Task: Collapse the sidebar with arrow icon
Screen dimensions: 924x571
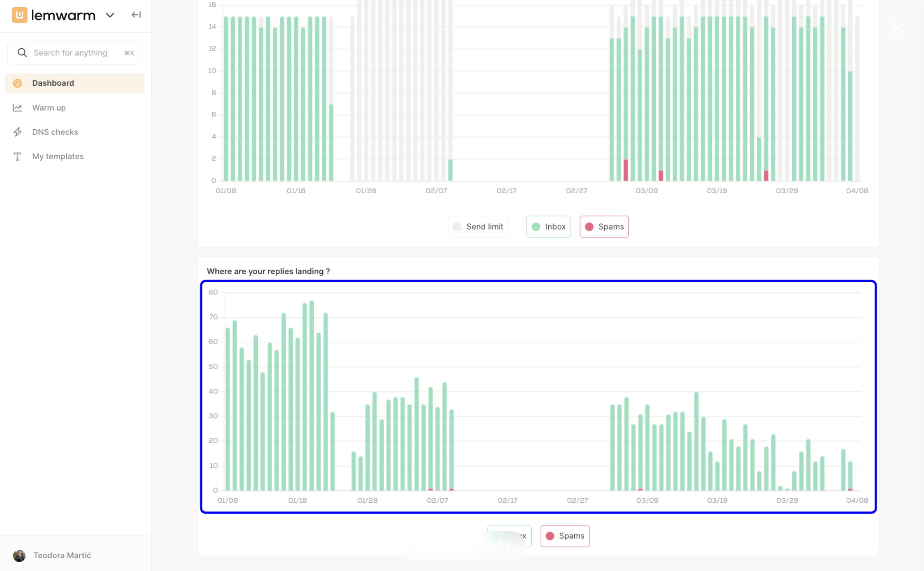Action: pos(136,15)
